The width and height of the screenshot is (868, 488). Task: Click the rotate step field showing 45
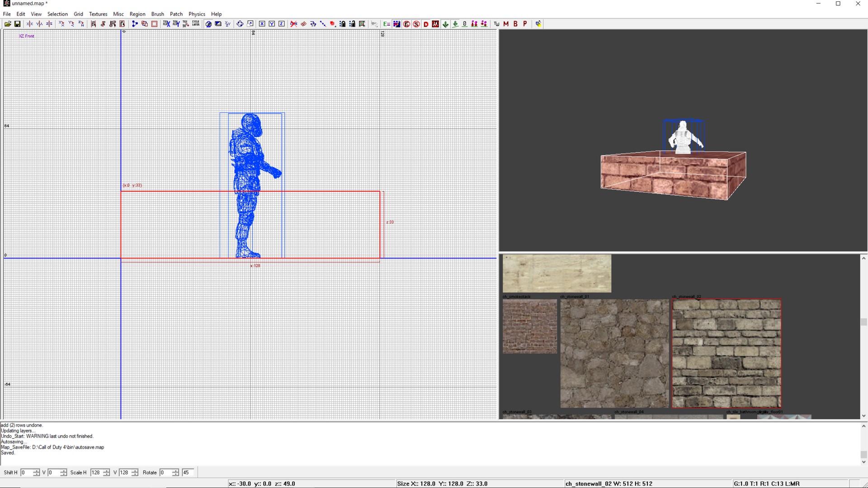point(188,473)
